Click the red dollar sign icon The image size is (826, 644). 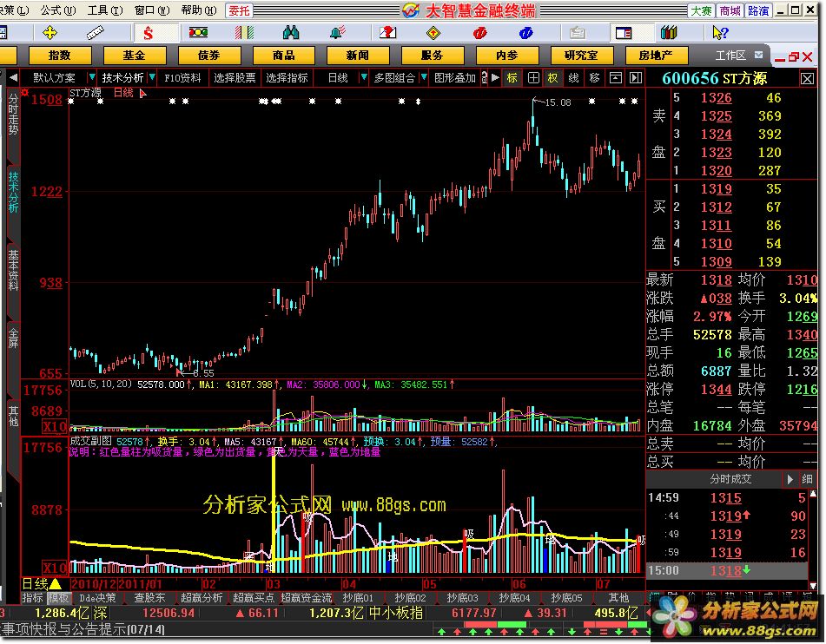point(148,34)
